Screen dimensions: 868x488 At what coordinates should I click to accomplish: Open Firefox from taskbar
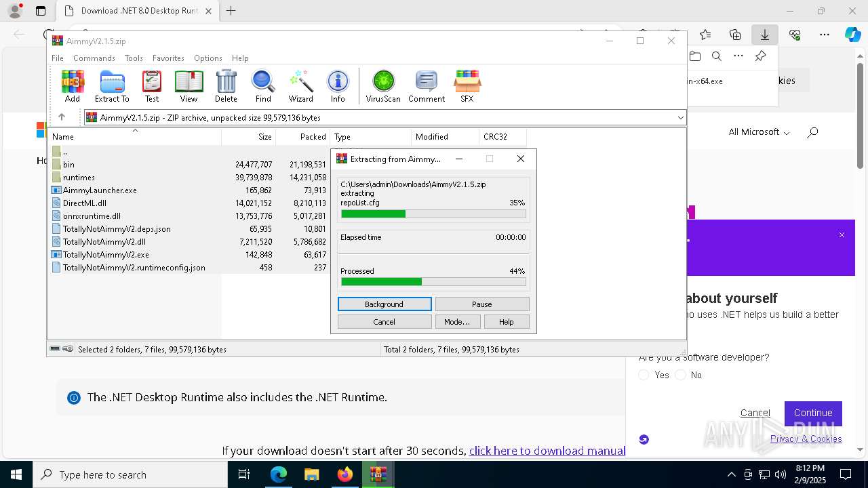click(345, 474)
